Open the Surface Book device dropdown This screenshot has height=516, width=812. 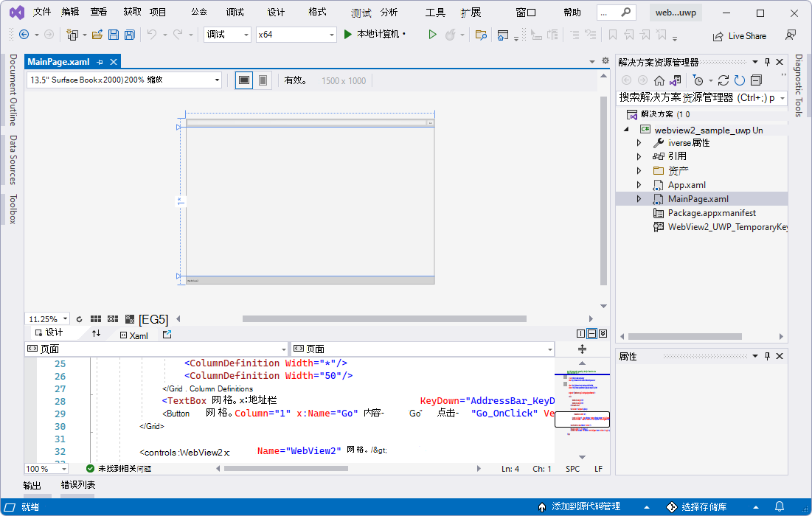point(125,80)
